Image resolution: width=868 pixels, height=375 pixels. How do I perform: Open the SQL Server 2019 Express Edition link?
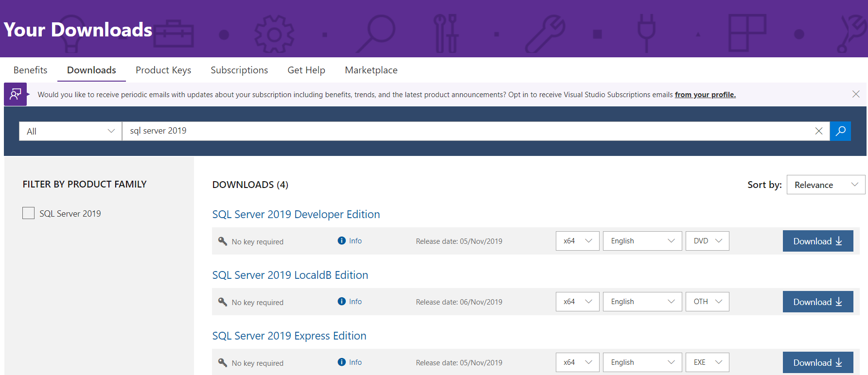pos(289,336)
